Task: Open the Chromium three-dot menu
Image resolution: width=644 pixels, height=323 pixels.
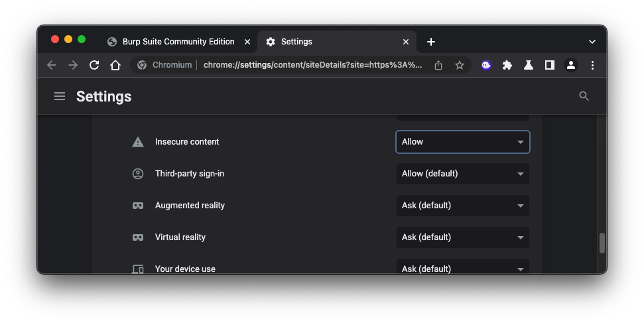Action: click(592, 65)
